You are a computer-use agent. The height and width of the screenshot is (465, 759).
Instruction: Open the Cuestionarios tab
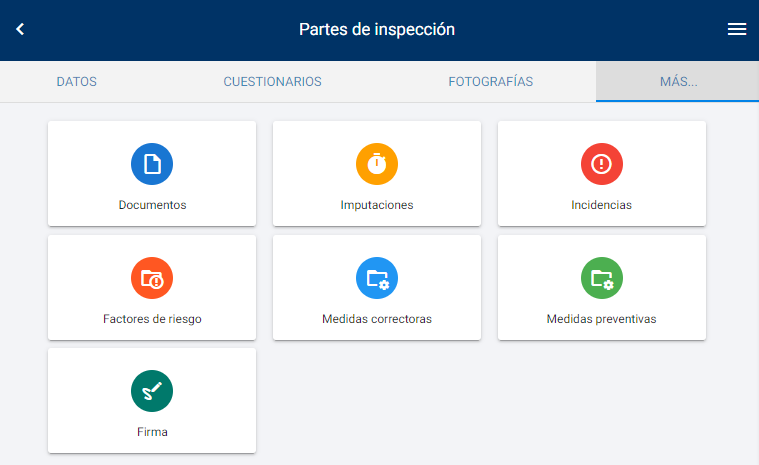tap(272, 82)
